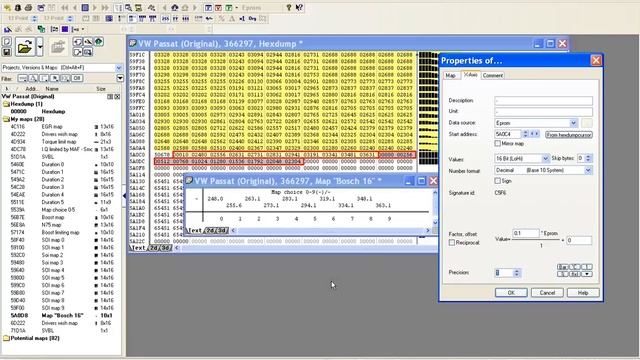Click the +1 icon in second toolbar row
The height and width of the screenshot is (360, 640).
click(x=242, y=18)
